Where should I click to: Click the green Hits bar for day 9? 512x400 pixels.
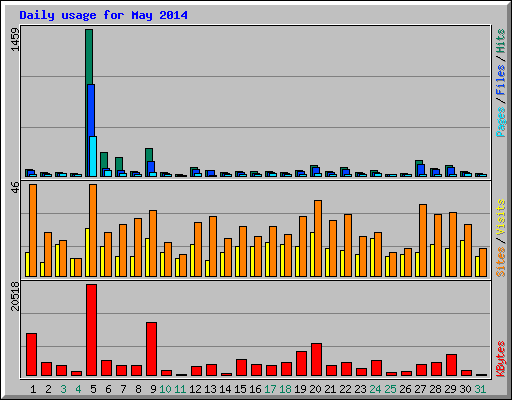(149, 155)
